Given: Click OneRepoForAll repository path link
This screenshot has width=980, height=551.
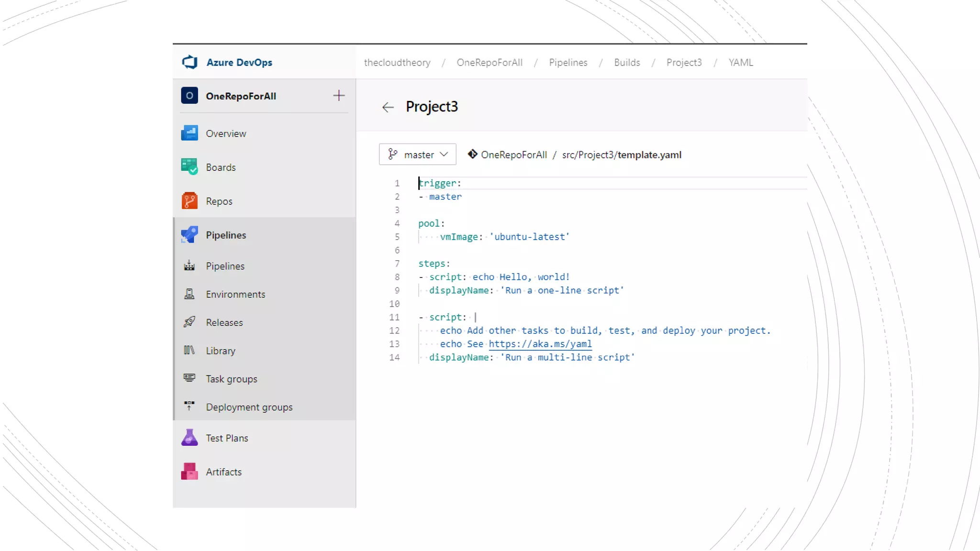Looking at the screenshot, I should coord(513,155).
